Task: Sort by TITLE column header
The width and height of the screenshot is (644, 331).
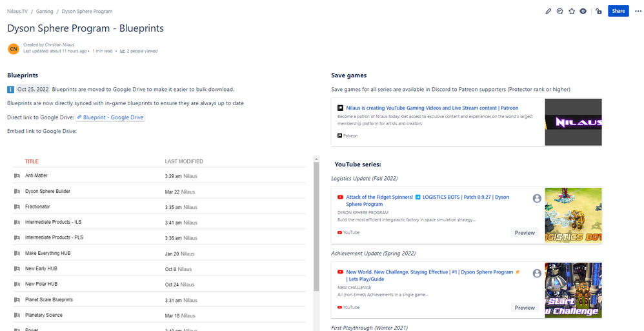Action: (x=32, y=161)
